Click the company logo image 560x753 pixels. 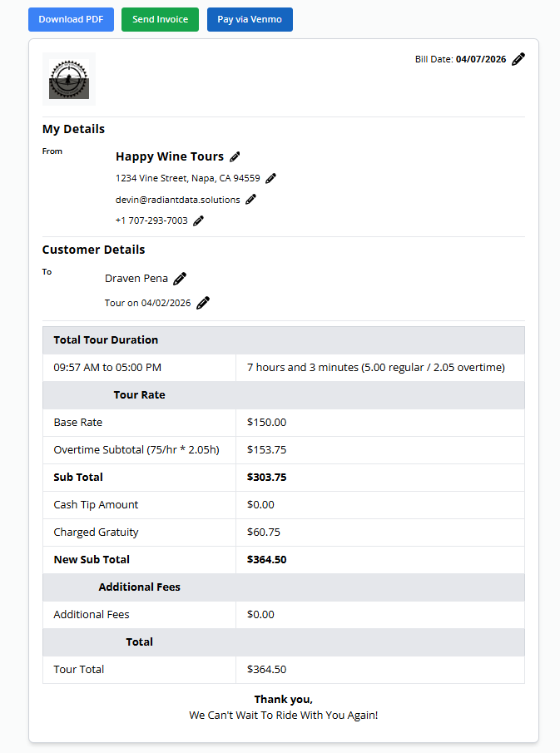[69, 79]
